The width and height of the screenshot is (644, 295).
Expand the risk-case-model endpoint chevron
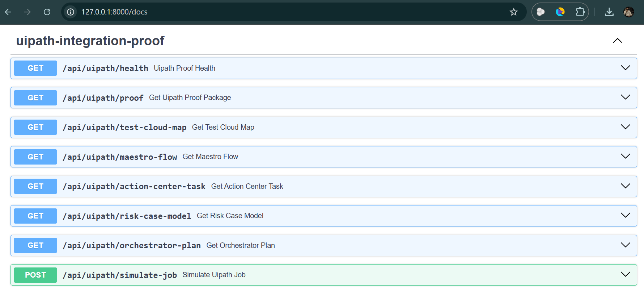(x=626, y=215)
